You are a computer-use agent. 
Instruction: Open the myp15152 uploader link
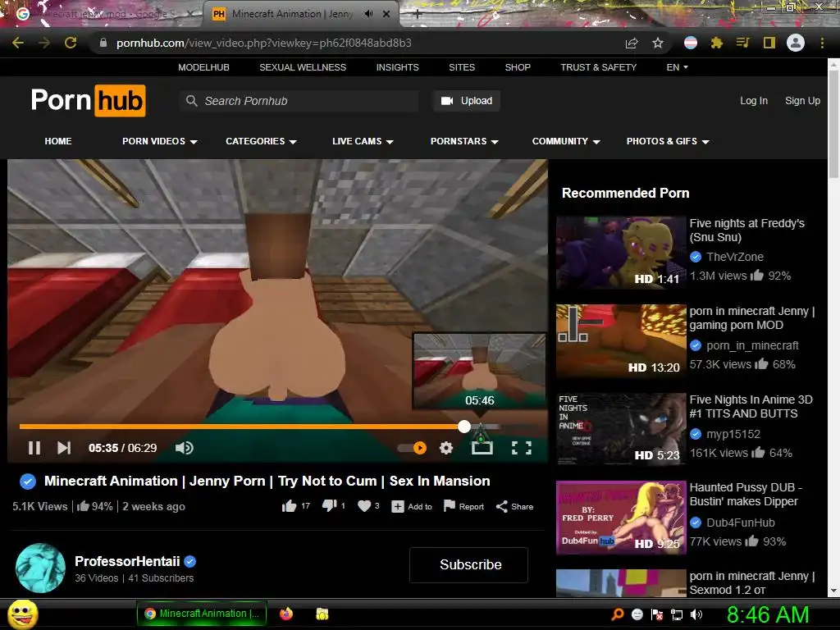pos(733,435)
